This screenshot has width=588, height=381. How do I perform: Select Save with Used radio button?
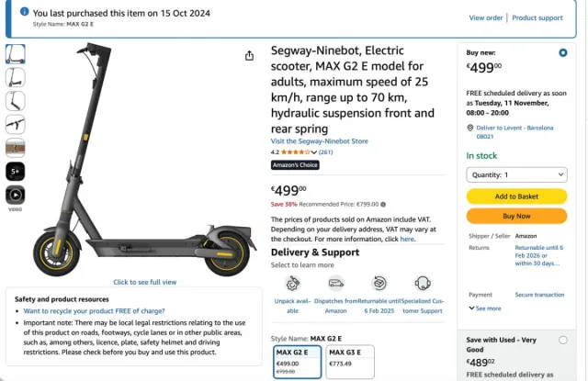pos(562,341)
